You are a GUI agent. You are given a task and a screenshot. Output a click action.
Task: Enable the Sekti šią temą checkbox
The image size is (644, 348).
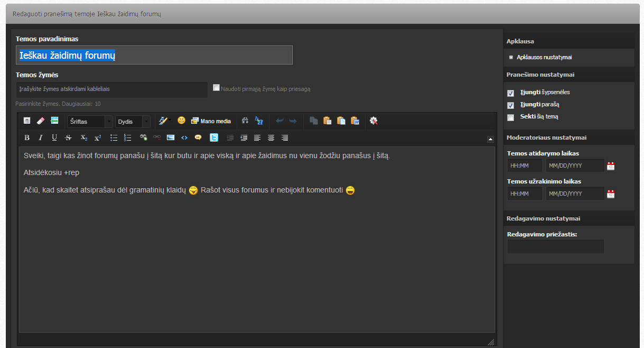point(510,117)
